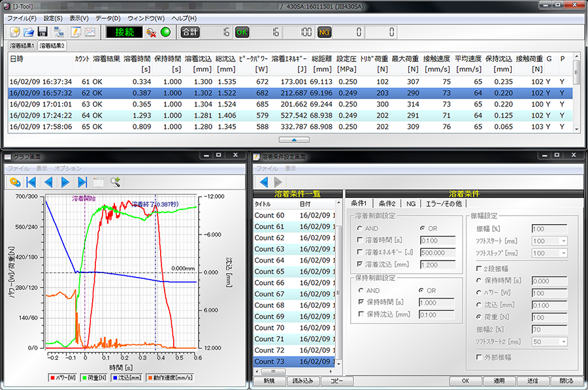
Task: Open the ソフトストップ [ms] dropdown
Action: click(564, 253)
